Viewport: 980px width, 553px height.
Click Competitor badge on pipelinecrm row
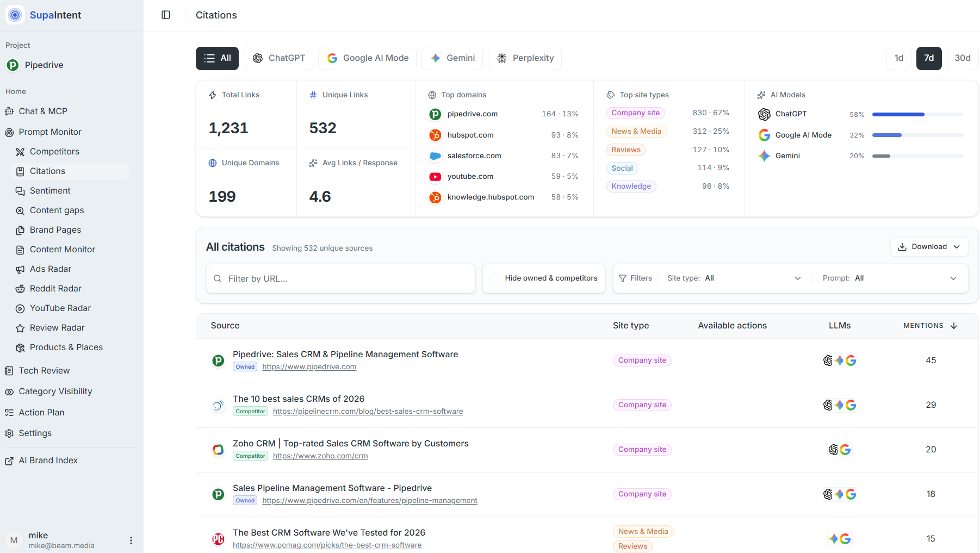coord(250,412)
